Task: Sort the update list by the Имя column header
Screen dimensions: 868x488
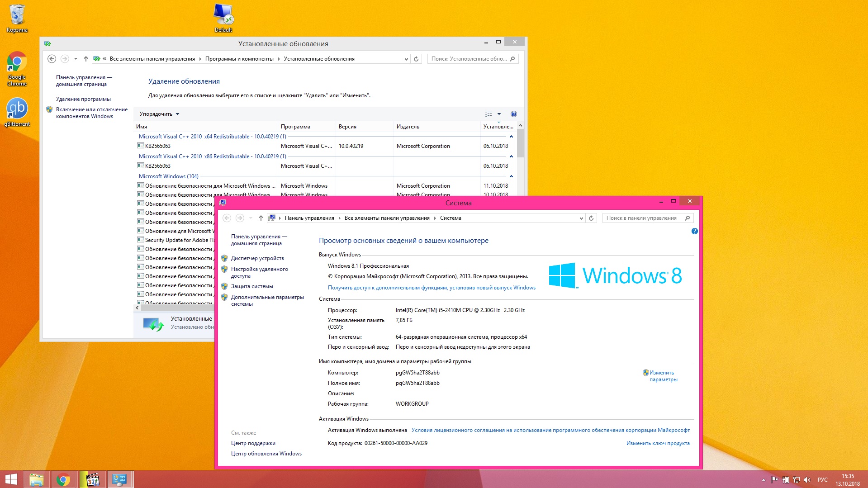Action: [x=206, y=127]
